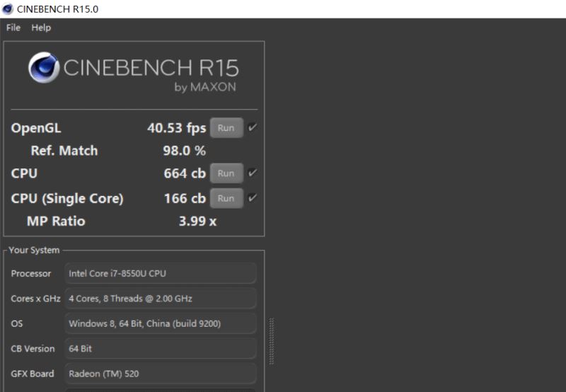Select the 166 cb single core score
This screenshot has height=392, width=566.
click(185, 198)
